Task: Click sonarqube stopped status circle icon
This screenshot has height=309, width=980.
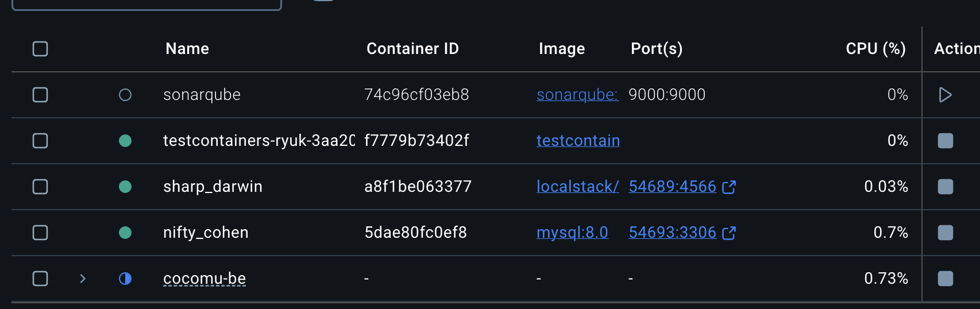Action: pyautogui.click(x=125, y=95)
